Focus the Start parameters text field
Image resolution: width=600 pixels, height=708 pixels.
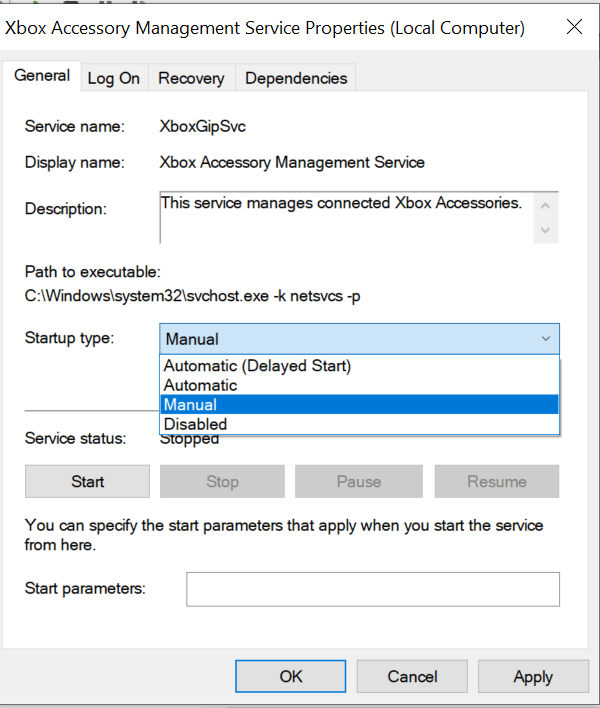pyautogui.click(x=372, y=589)
